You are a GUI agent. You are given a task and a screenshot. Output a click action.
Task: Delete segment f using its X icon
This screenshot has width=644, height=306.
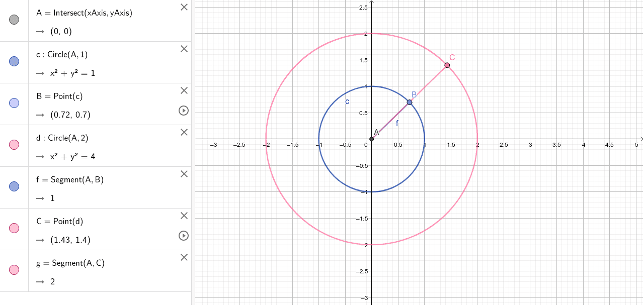pos(184,174)
